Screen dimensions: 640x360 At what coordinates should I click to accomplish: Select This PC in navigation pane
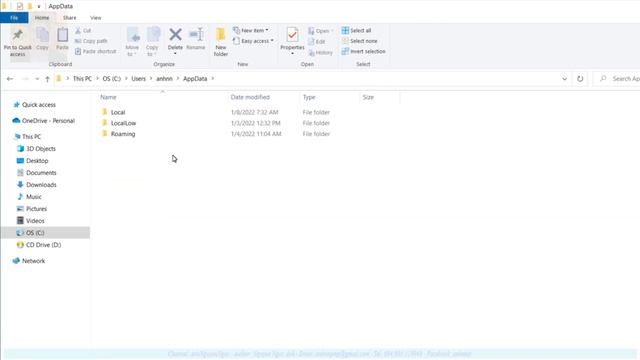[x=31, y=137]
